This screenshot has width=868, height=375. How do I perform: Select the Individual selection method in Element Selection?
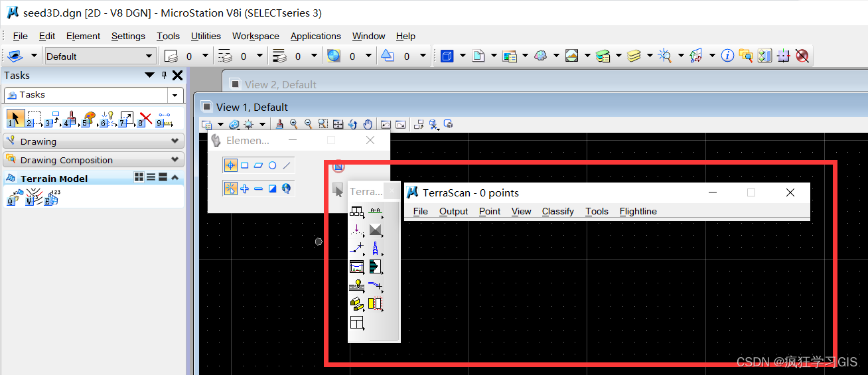pyautogui.click(x=231, y=165)
